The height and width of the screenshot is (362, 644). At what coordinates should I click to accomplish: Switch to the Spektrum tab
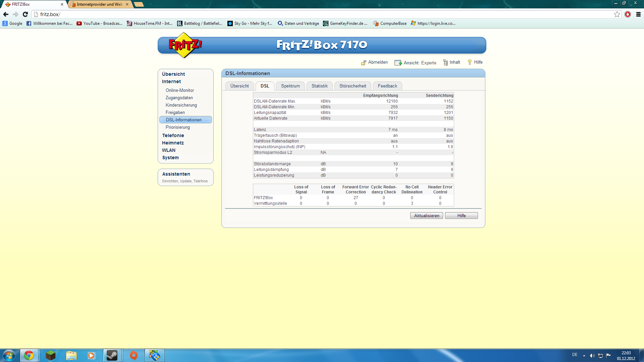coord(290,86)
